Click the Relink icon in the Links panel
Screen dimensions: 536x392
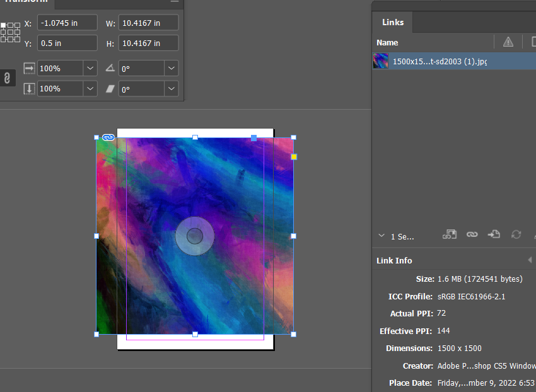[472, 236]
